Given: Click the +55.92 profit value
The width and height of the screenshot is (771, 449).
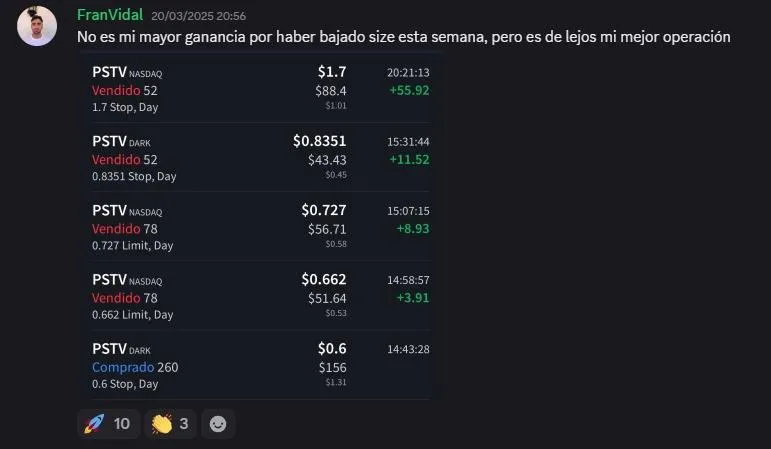Looking at the screenshot, I should click(409, 90).
